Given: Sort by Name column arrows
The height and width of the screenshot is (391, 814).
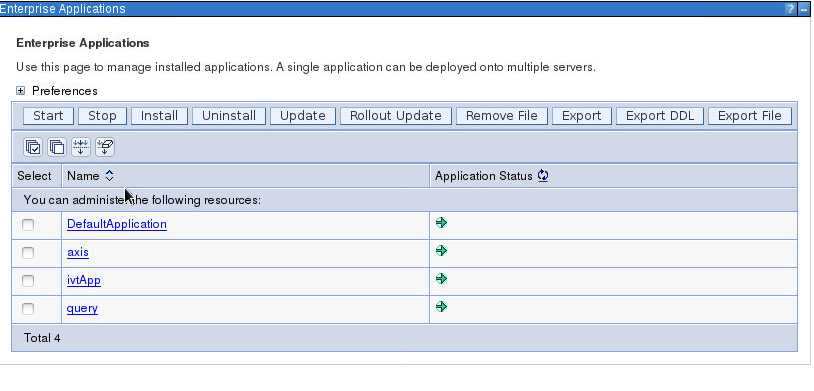Looking at the screenshot, I should 109,176.
